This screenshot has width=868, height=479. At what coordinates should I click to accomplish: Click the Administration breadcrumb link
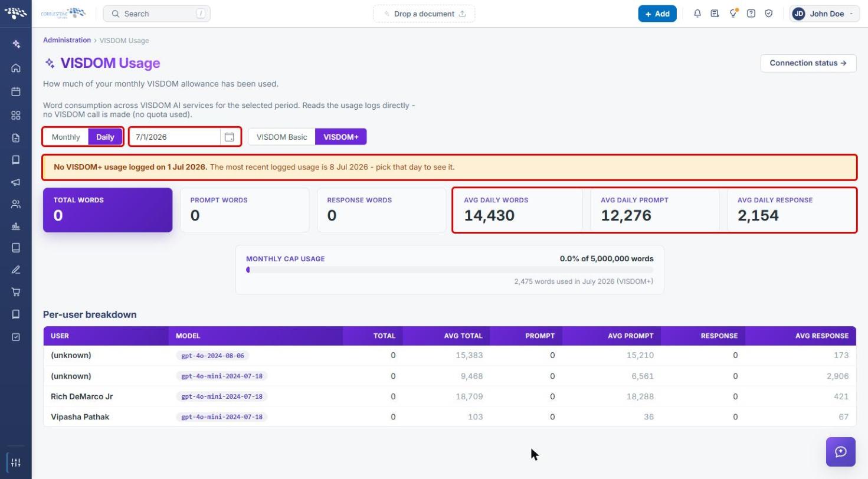67,40
